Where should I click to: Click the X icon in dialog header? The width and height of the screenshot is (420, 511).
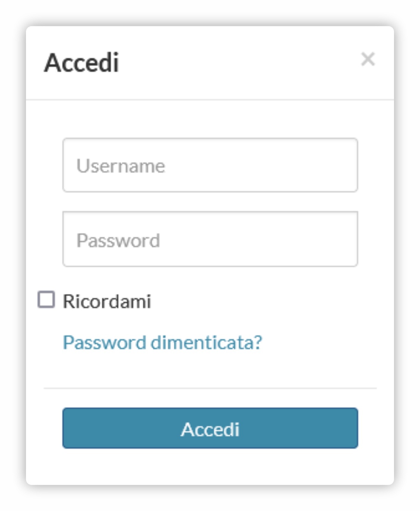(368, 59)
